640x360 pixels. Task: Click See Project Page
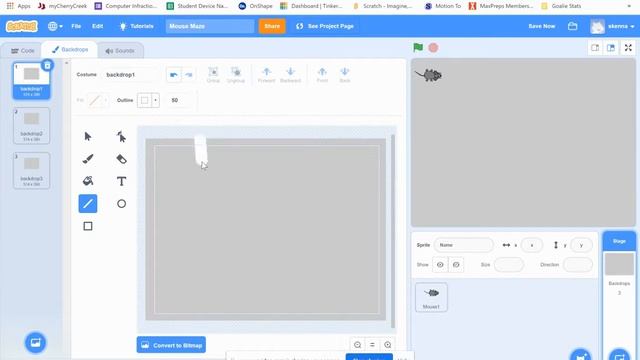(325, 26)
